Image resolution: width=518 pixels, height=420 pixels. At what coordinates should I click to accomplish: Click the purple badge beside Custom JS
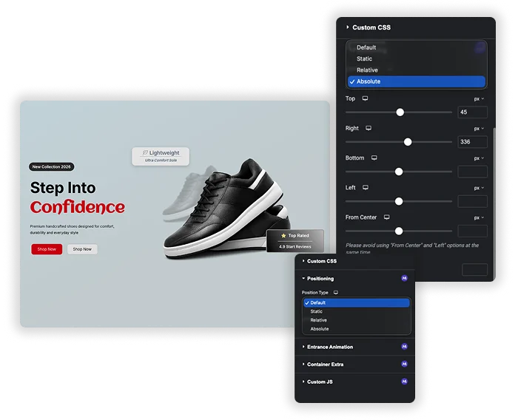coord(404,382)
